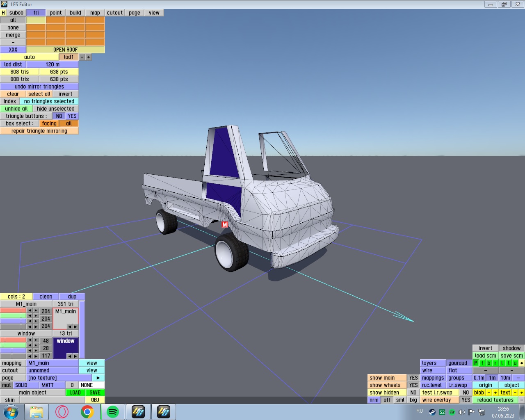
Task: Click the window colour blue slider
Action: (13, 351)
